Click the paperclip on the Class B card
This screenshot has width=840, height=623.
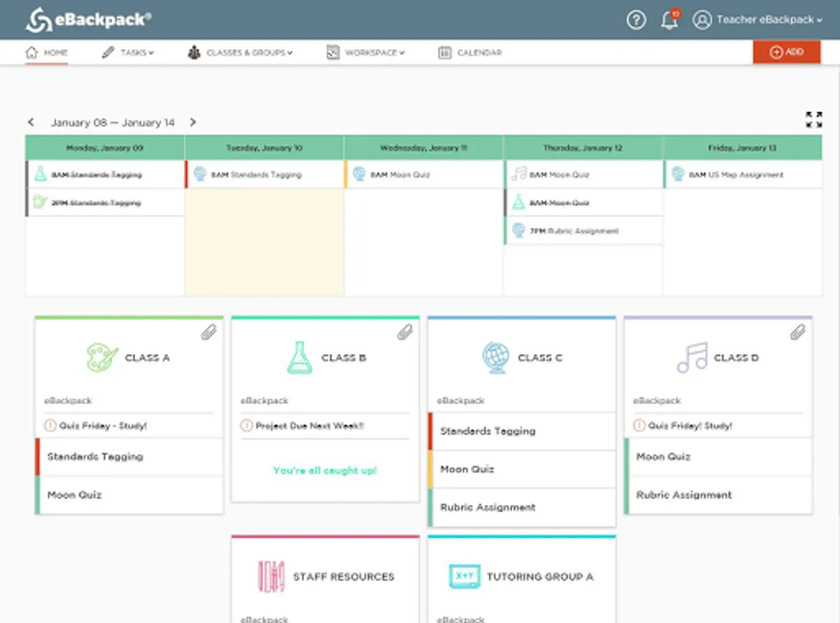tap(405, 332)
